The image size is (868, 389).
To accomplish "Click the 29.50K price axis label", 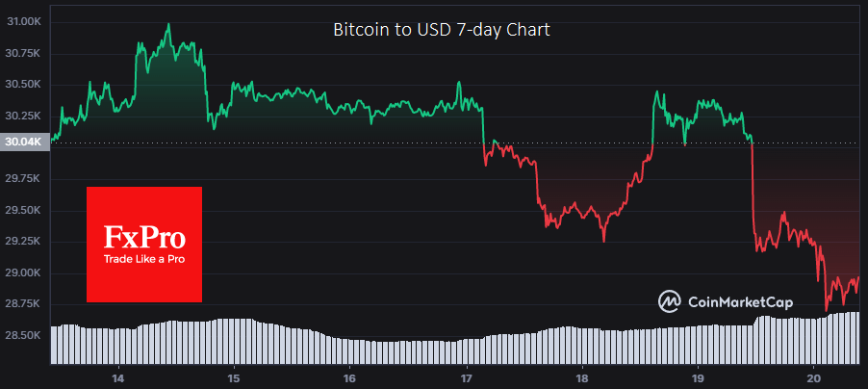I will coord(24,210).
